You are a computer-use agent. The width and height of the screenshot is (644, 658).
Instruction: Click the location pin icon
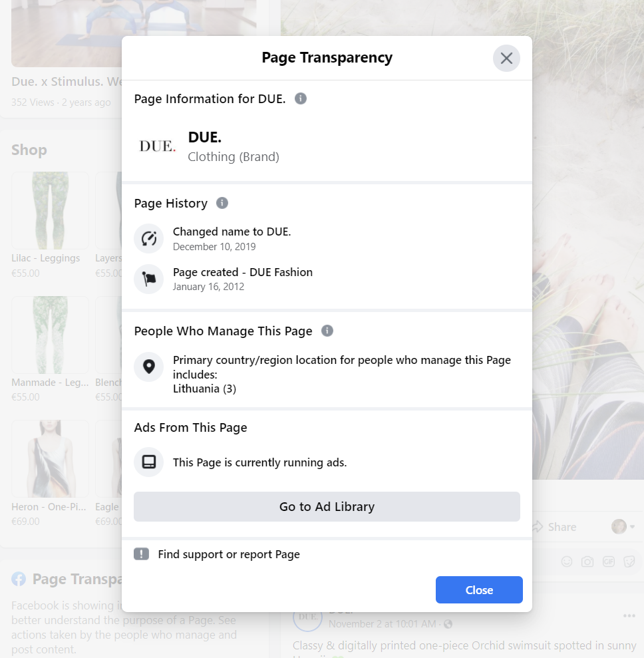click(x=148, y=367)
